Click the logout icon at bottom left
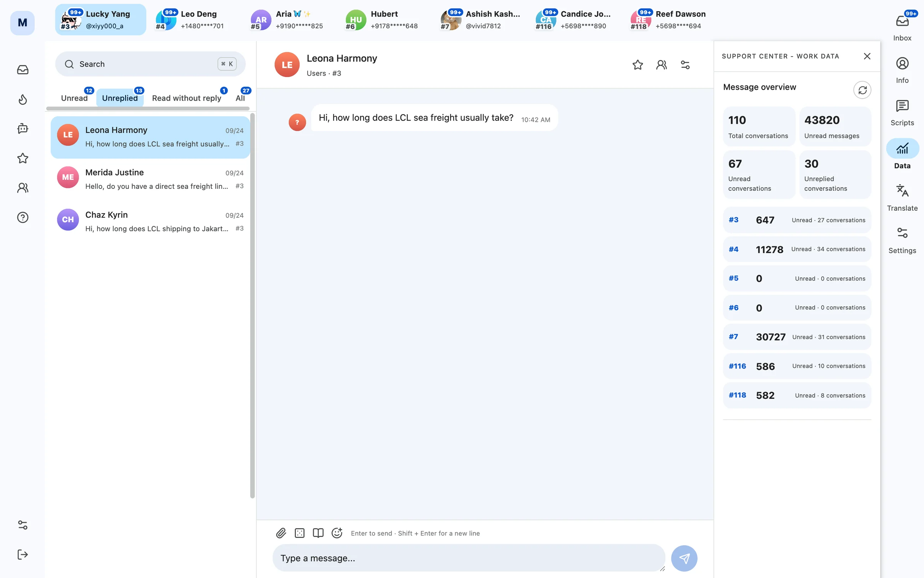 tap(23, 554)
